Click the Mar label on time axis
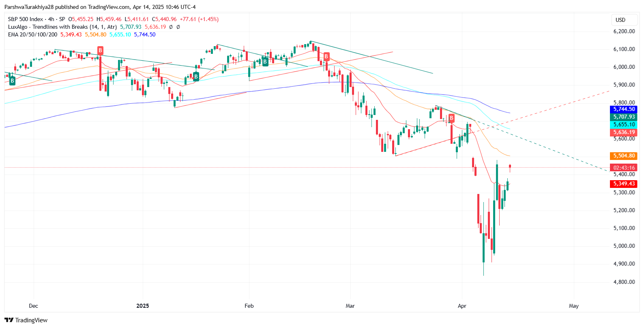 [x=350, y=306]
